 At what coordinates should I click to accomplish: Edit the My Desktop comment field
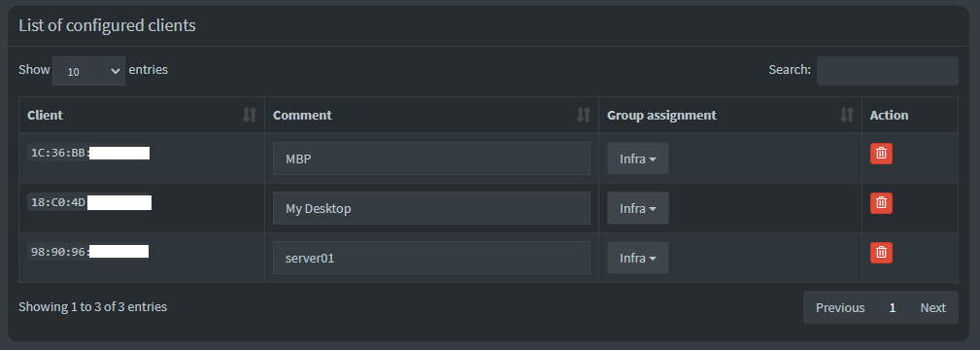(431, 208)
